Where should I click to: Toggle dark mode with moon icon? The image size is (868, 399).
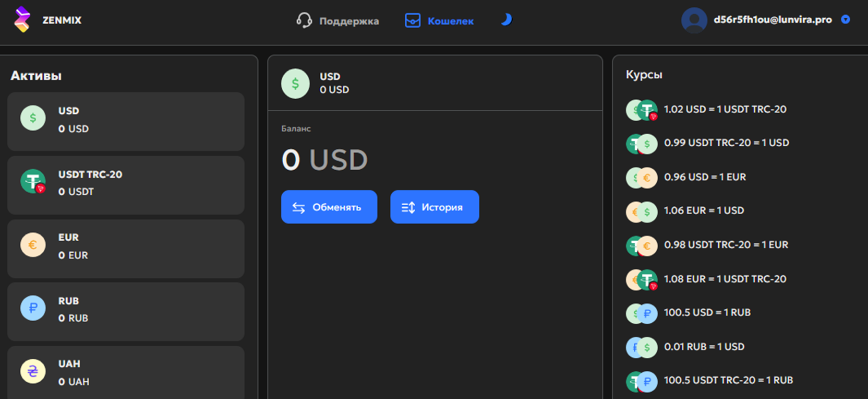(506, 20)
